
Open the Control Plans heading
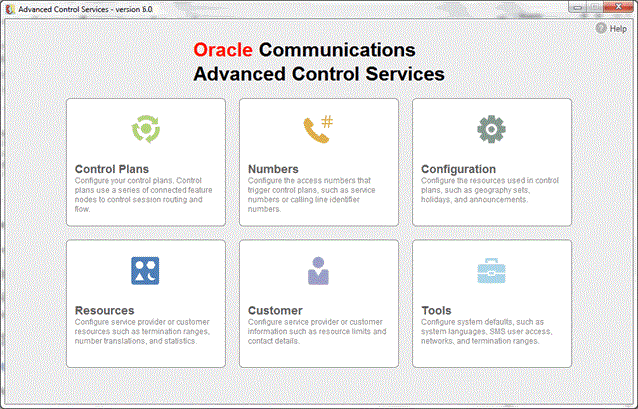coord(112,169)
